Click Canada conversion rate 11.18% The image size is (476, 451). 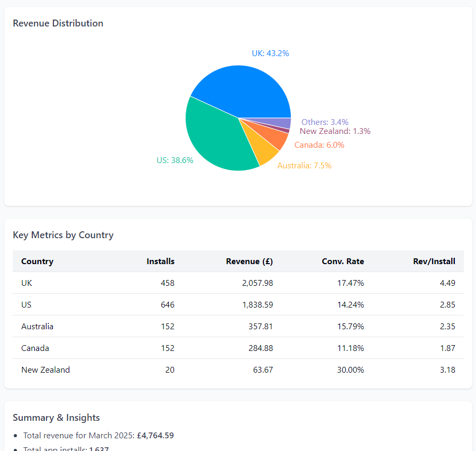[351, 348]
